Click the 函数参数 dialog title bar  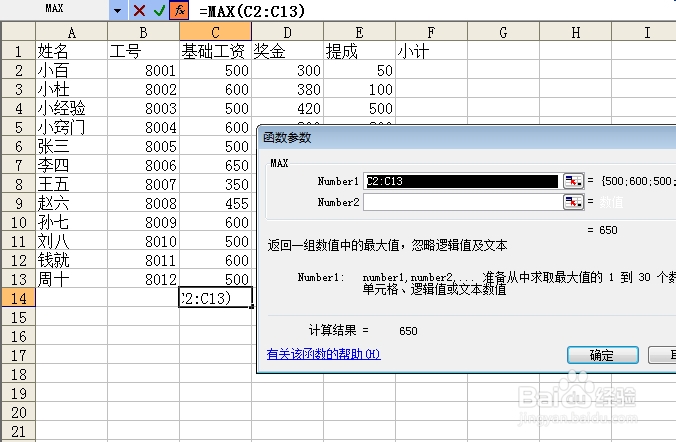(466, 138)
